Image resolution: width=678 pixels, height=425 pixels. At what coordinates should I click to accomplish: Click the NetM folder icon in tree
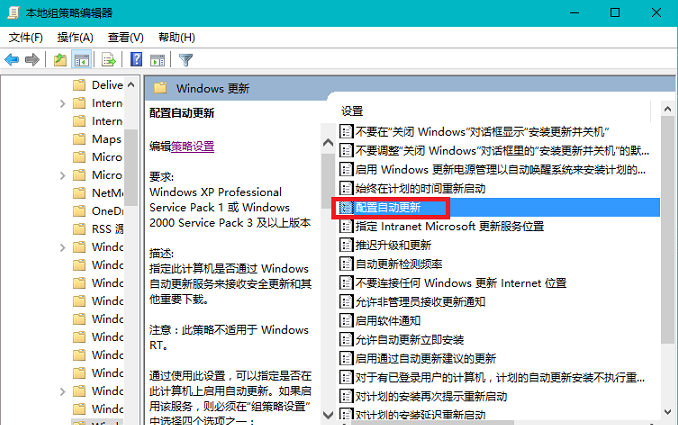click(x=79, y=193)
